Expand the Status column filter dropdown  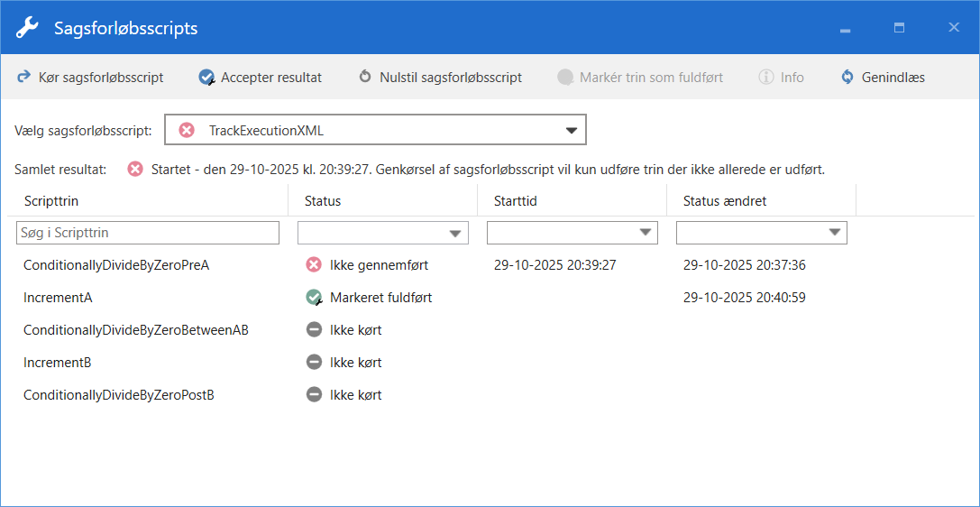point(455,234)
